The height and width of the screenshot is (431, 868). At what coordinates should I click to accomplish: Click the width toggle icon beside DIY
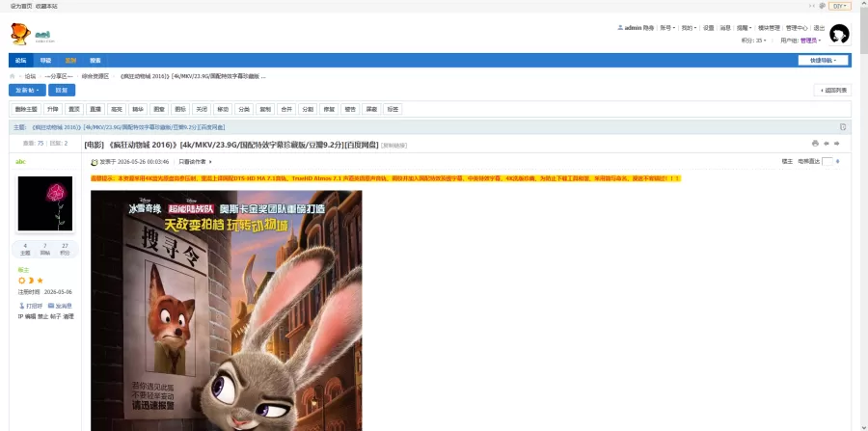pyautogui.click(x=811, y=6)
